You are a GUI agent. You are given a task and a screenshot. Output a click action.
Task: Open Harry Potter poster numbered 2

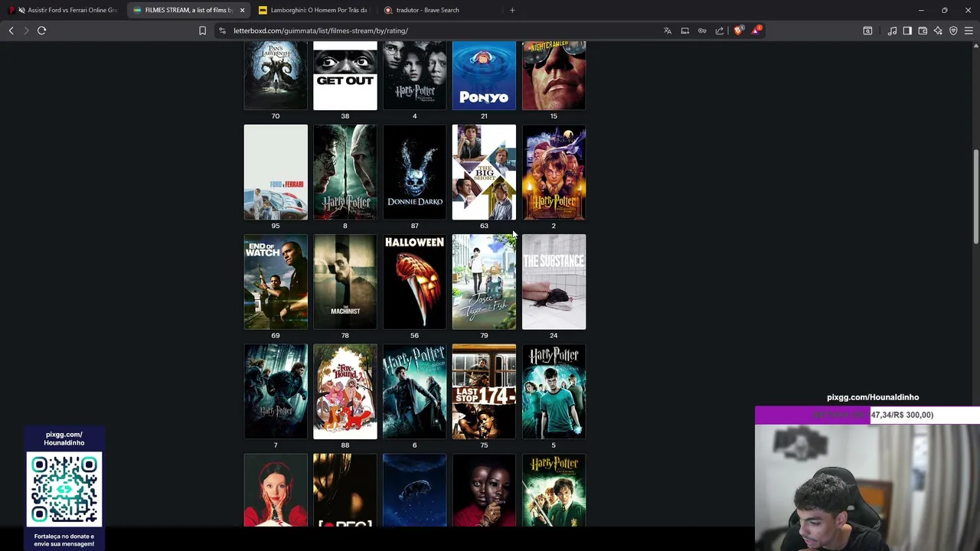(x=554, y=172)
